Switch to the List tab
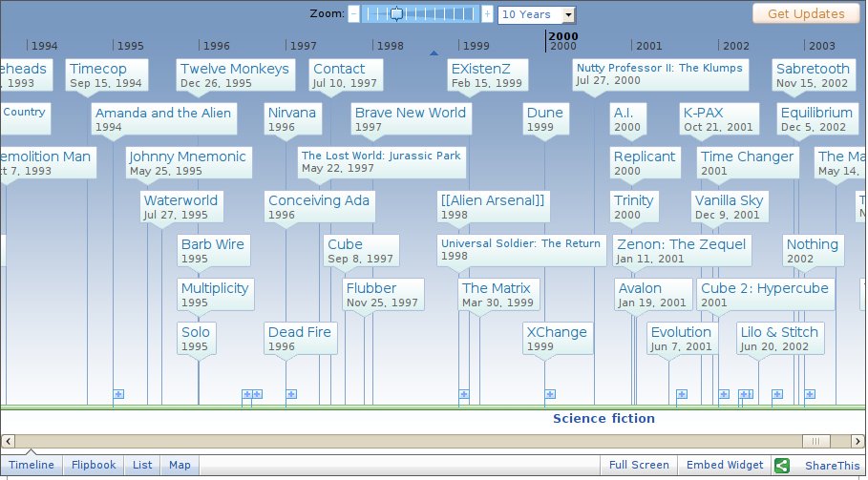 142,465
